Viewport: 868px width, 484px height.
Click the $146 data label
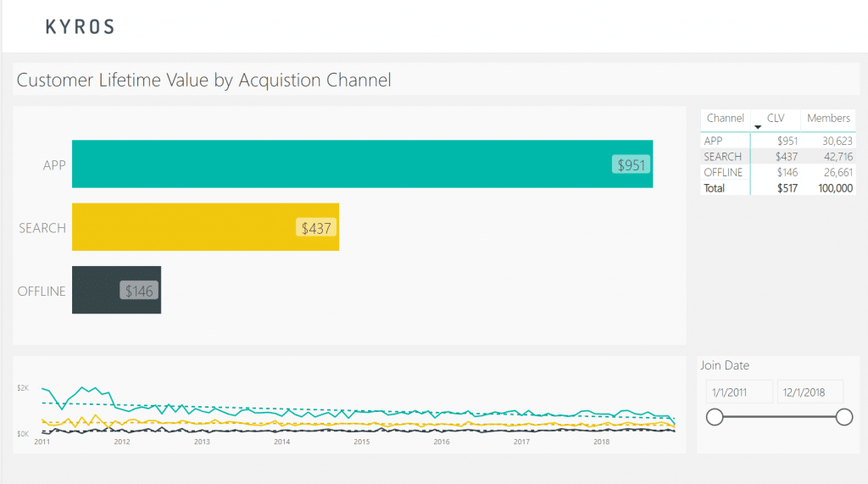click(139, 291)
